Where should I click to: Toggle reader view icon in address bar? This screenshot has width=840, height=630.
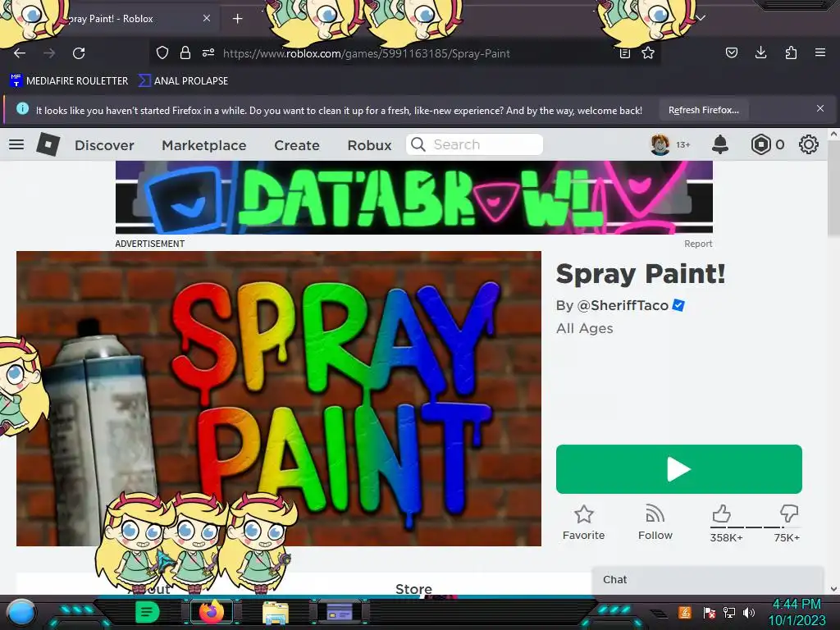(624, 53)
